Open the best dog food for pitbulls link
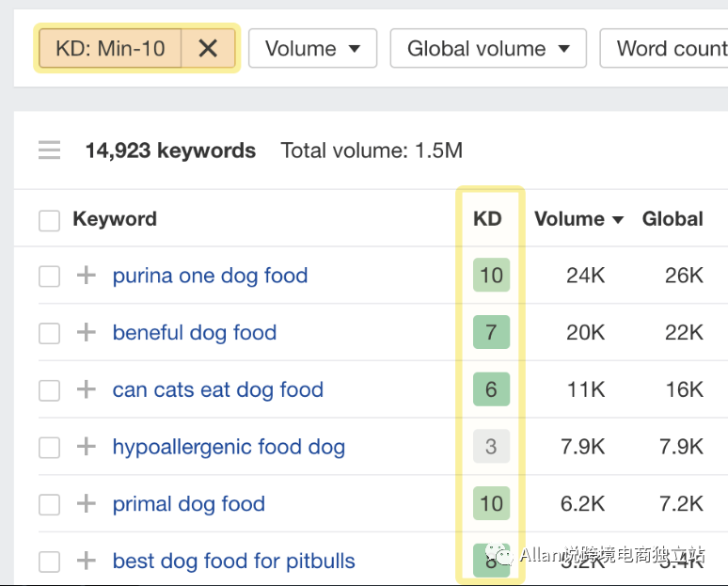Viewport: 728px width, 586px height. 233,562
